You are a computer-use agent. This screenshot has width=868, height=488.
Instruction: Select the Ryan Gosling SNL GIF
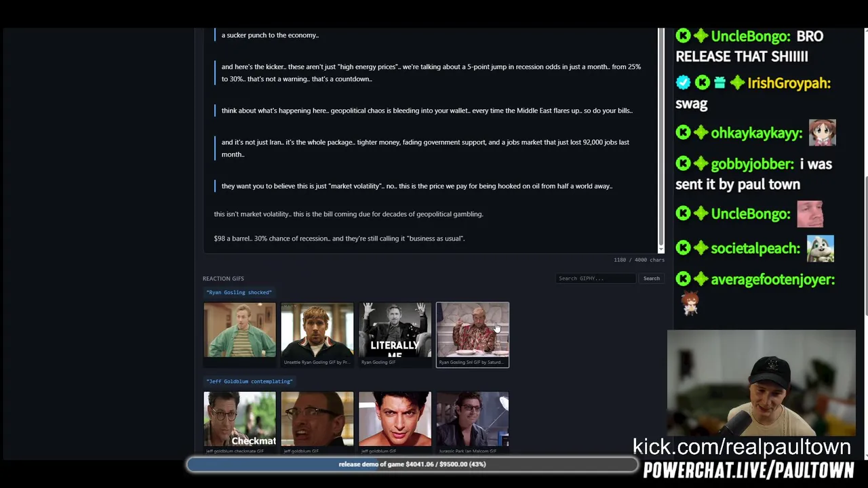pyautogui.click(x=473, y=334)
